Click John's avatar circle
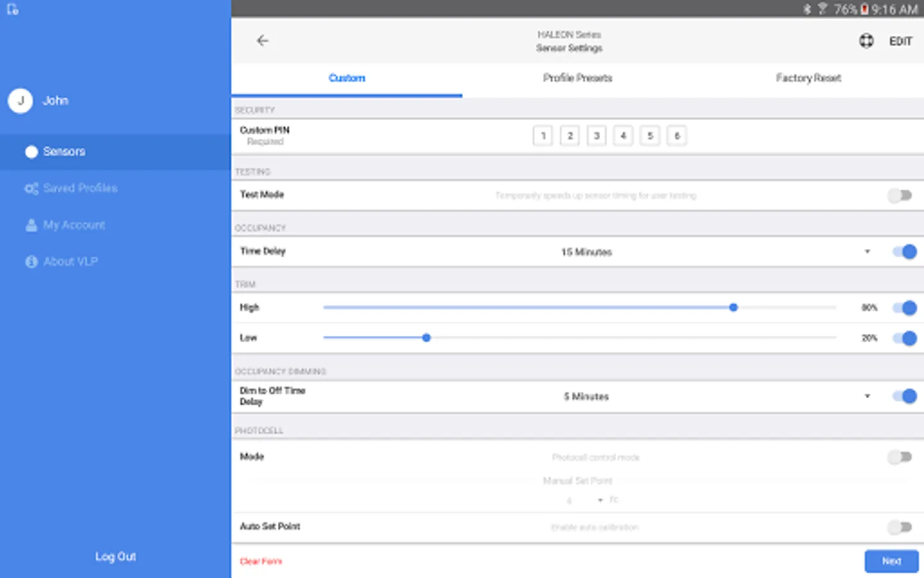The image size is (924, 578). click(x=21, y=101)
